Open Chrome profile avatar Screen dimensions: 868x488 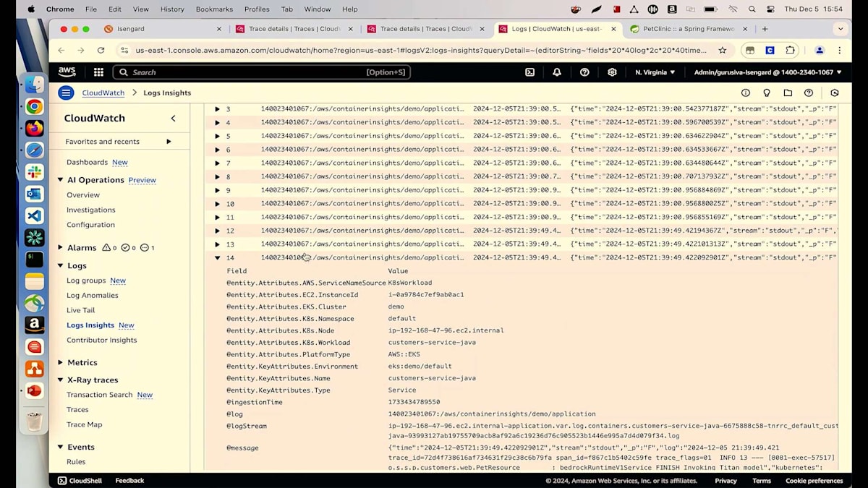coord(820,51)
